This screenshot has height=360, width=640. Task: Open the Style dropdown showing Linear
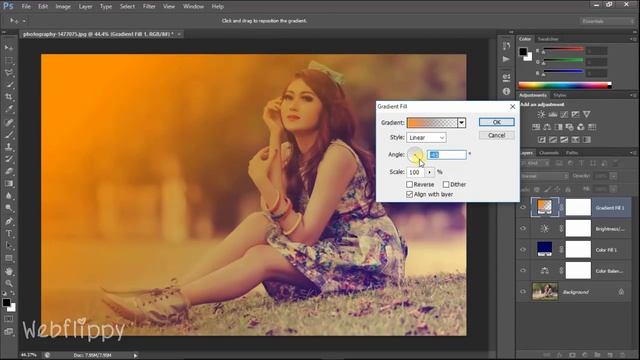pyautogui.click(x=427, y=138)
